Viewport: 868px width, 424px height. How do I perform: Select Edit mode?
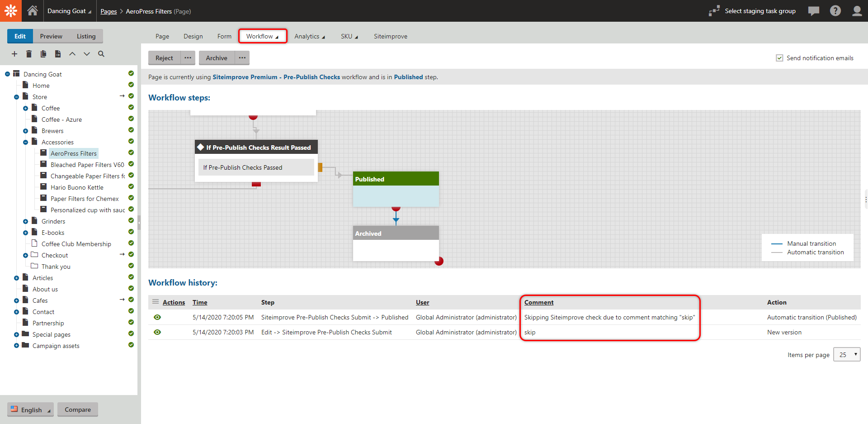20,36
